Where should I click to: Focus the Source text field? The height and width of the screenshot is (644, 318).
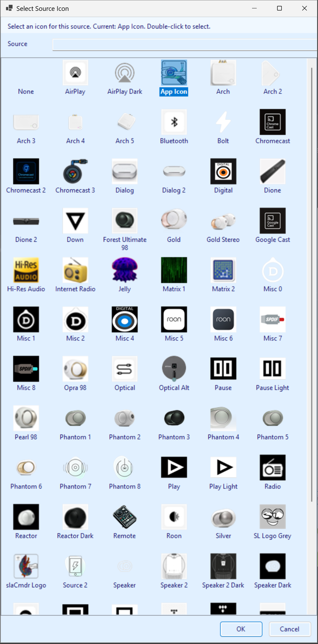coord(185,44)
